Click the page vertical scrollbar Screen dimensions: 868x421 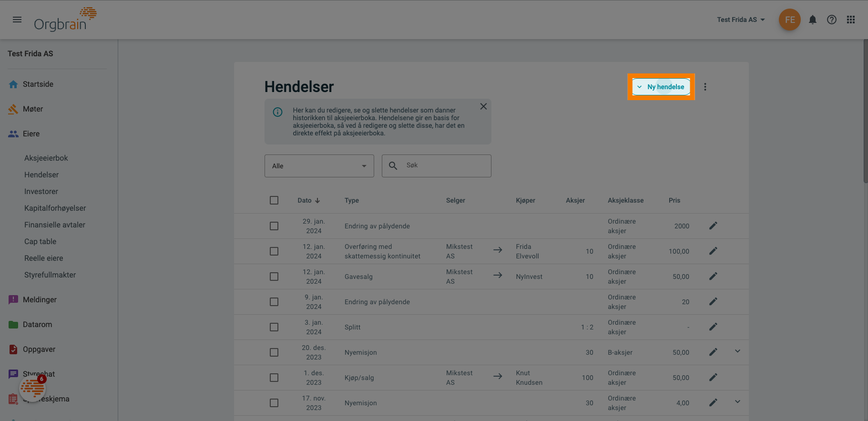tap(866, 111)
